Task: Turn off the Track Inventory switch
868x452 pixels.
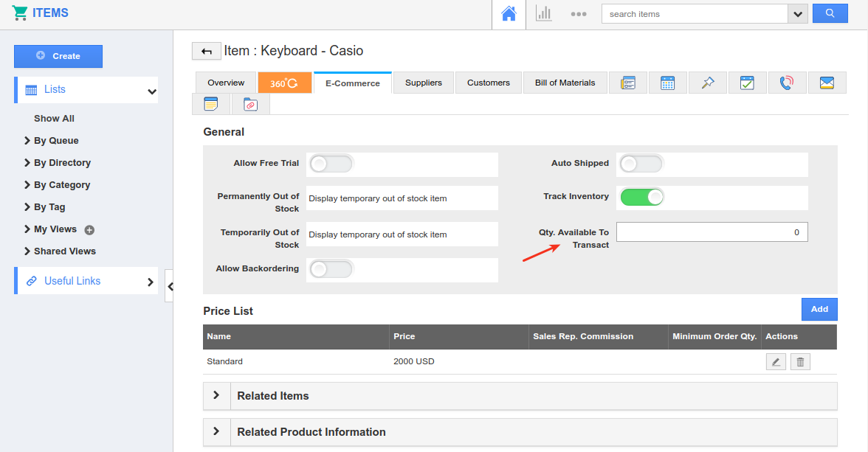Action: pyautogui.click(x=641, y=197)
